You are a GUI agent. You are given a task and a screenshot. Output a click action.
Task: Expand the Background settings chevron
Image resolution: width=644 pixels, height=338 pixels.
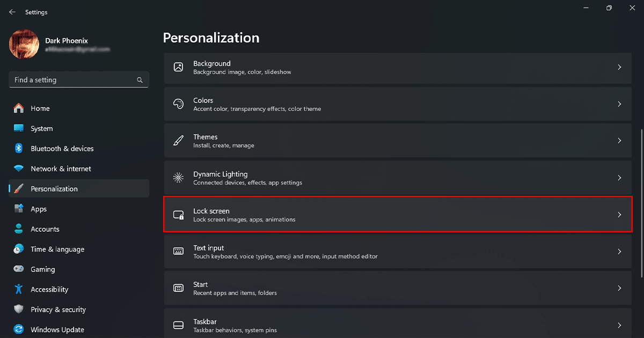click(x=619, y=68)
